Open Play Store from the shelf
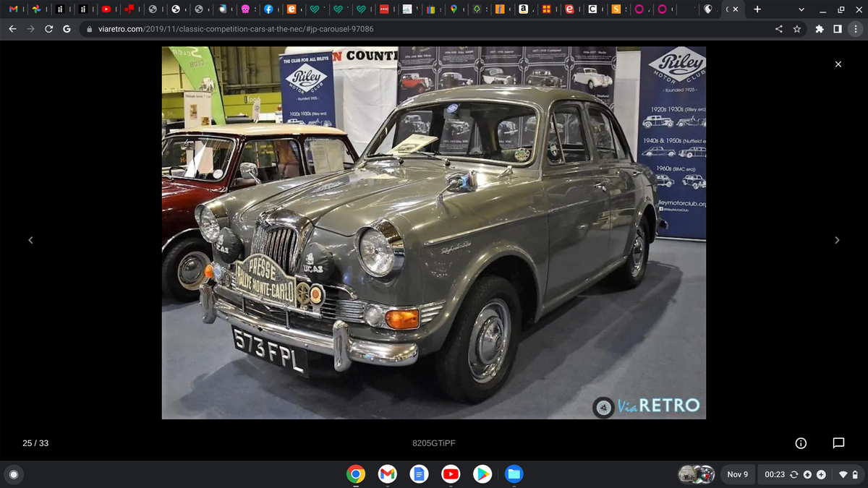 (482, 474)
